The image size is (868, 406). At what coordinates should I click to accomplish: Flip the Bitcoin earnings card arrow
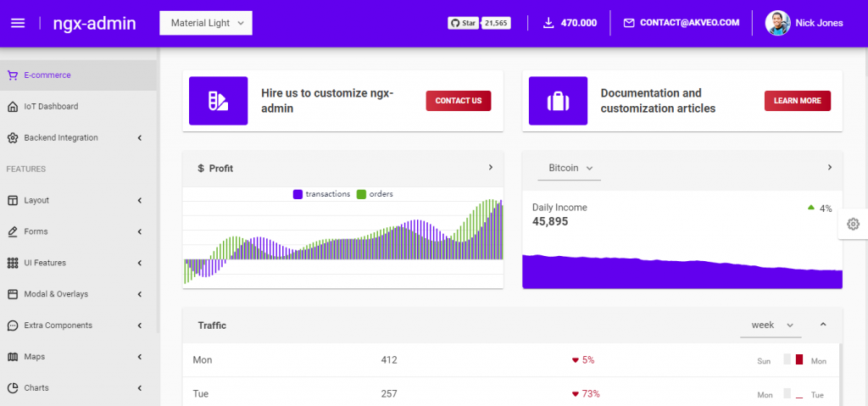coord(830,167)
